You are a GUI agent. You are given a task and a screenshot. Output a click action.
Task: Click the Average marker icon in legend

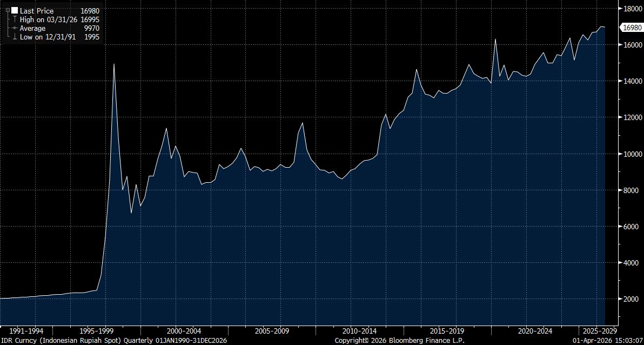click(x=15, y=28)
